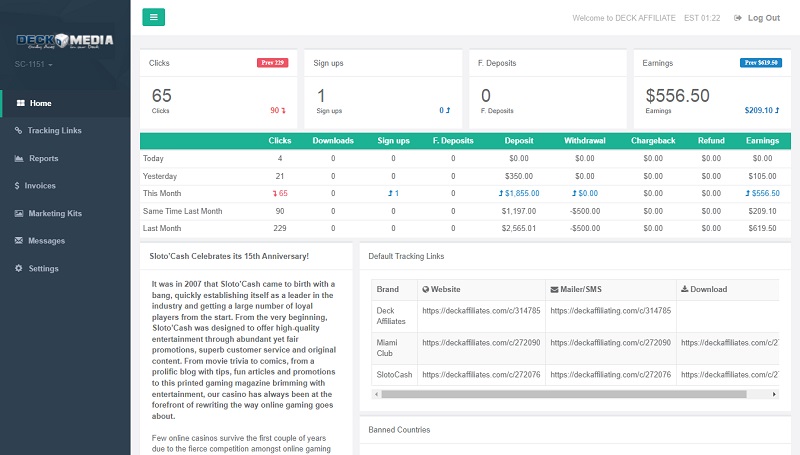Click SlotoCash website link 272076
The image size is (800, 455).
coord(481,374)
